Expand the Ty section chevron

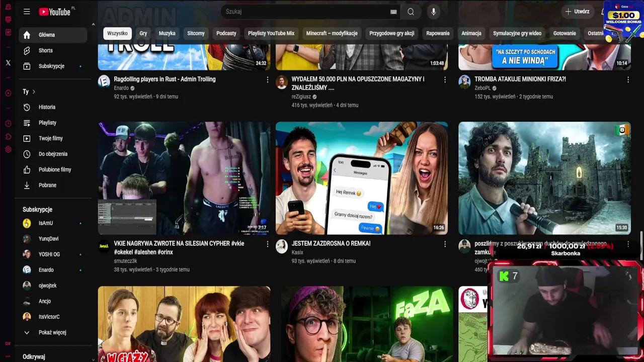pyautogui.click(x=34, y=92)
